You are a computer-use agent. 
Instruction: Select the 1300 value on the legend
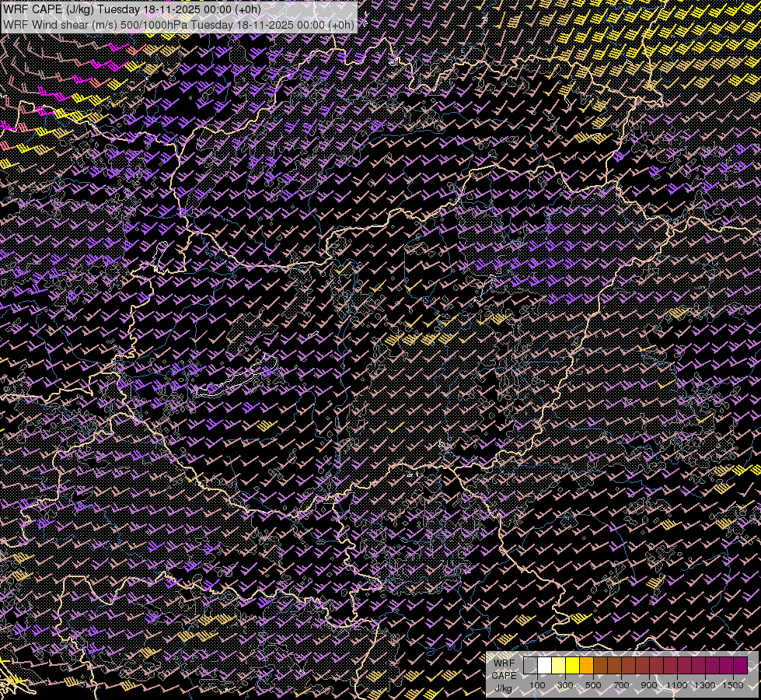(705, 685)
